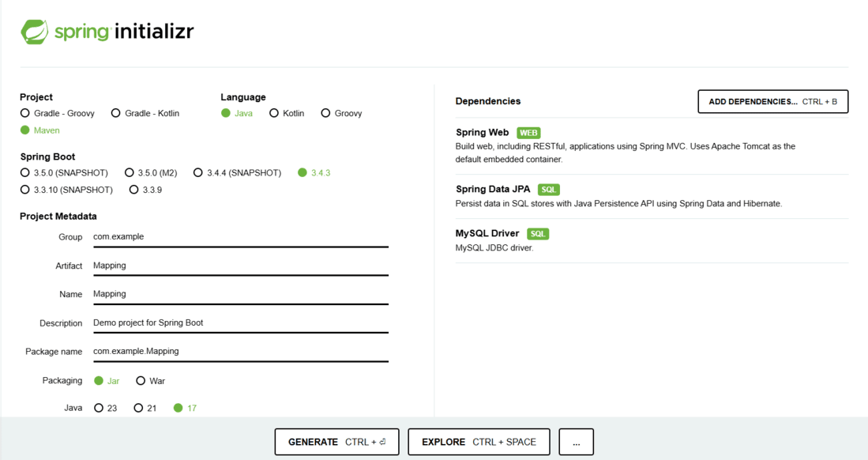Click the Spring Web dependency entry
Screen dimensions: 868x460
tap(652, 146)
